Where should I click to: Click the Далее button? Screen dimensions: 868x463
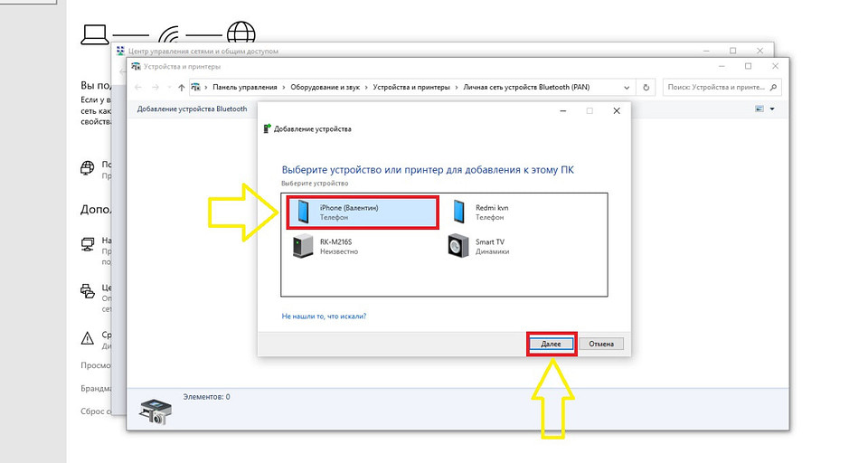point(552,344)
